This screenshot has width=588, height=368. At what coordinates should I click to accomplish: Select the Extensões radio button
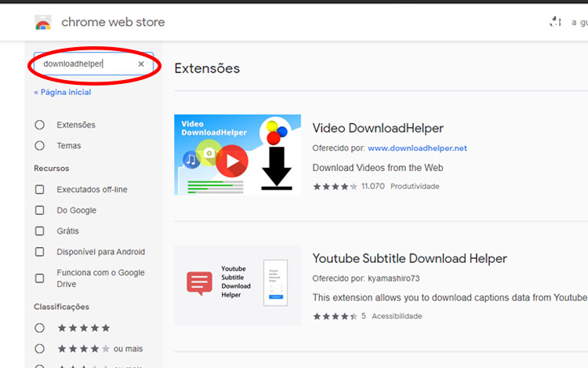point(40,125)
